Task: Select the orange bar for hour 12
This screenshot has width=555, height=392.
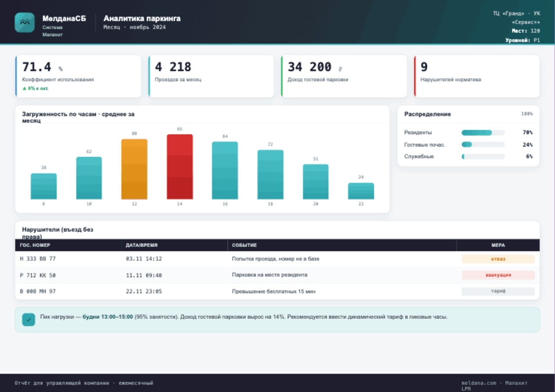Action: click(134, 169)
